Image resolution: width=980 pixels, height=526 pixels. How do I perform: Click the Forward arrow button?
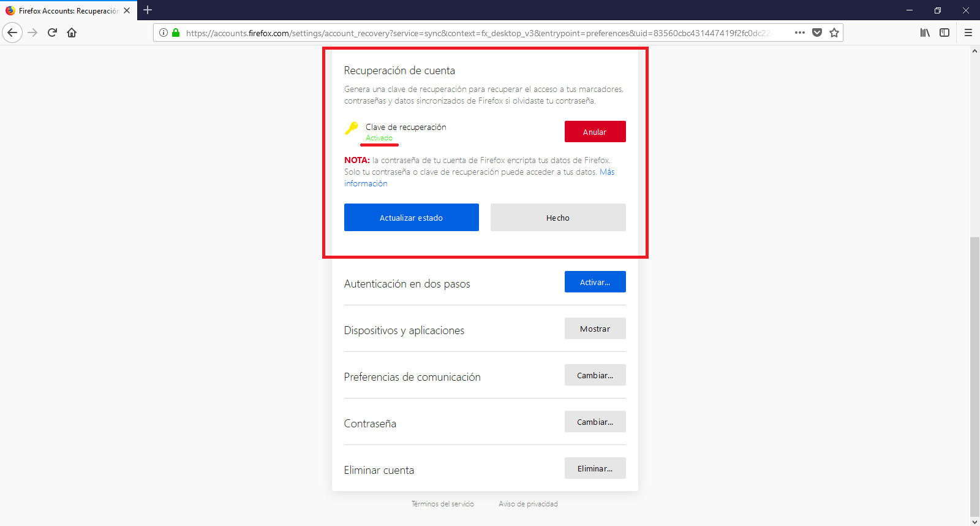pyautogui.click(x=33, y=32)
